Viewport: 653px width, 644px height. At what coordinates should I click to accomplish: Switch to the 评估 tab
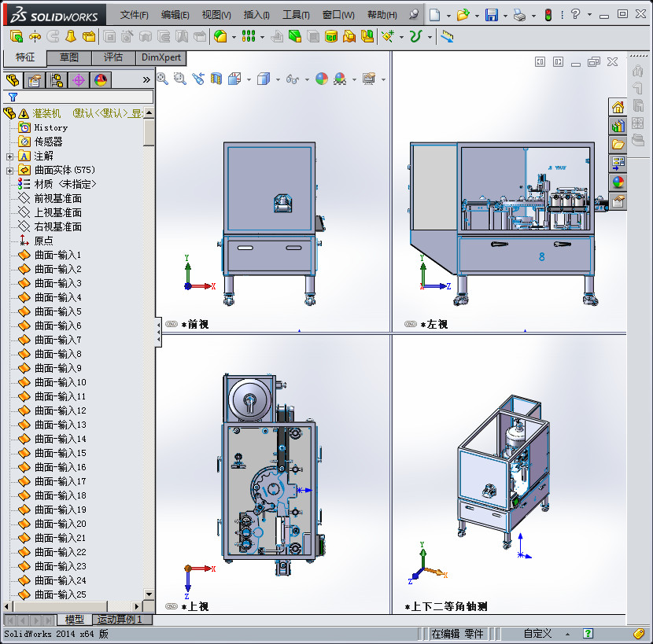113,57
